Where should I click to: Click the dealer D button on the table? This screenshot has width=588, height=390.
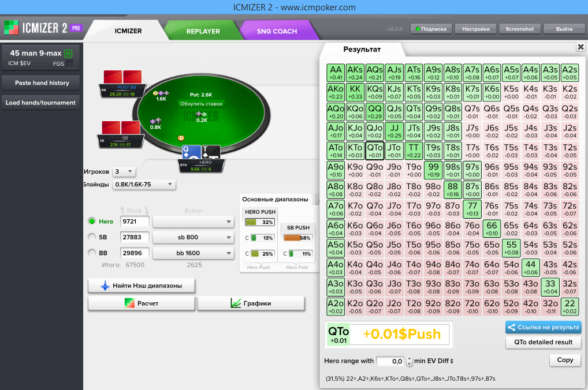tap(181, 138)
